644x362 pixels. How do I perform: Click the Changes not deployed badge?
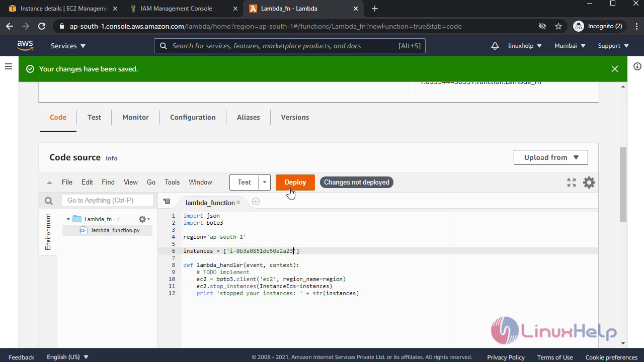click(357, 182)
